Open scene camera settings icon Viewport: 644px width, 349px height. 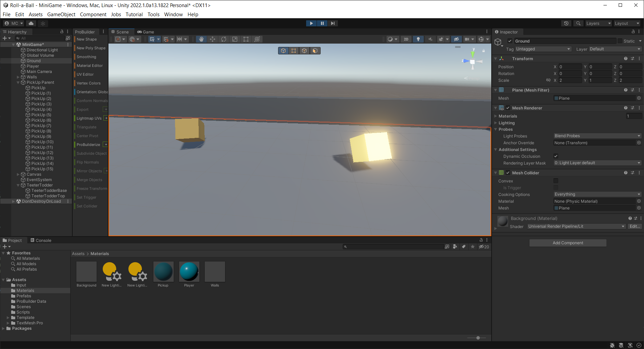[467, 39]
